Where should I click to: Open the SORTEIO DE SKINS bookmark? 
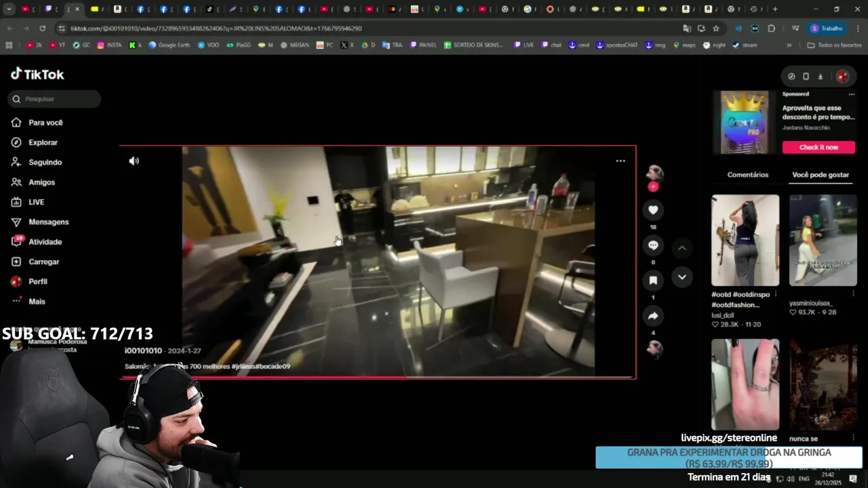[473, 45]
